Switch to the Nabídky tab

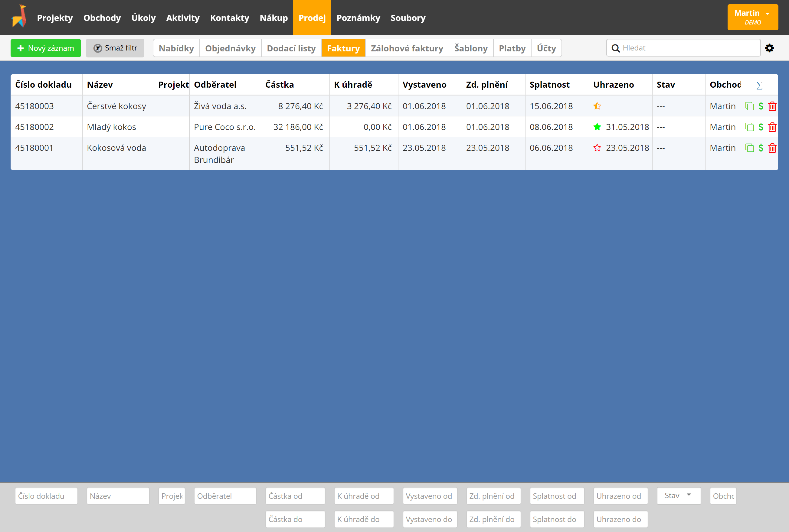click(177, 48)
